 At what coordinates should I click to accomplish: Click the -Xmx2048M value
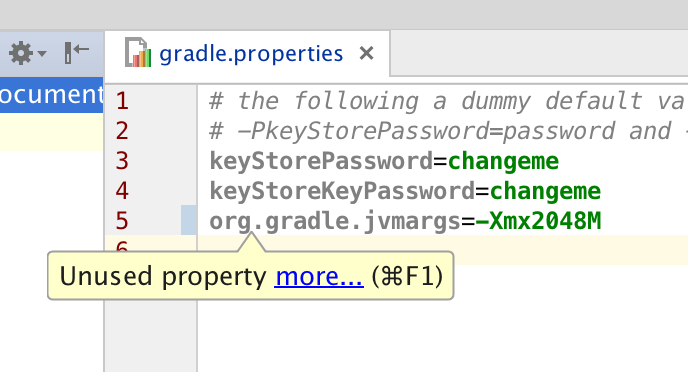[538, 221]
